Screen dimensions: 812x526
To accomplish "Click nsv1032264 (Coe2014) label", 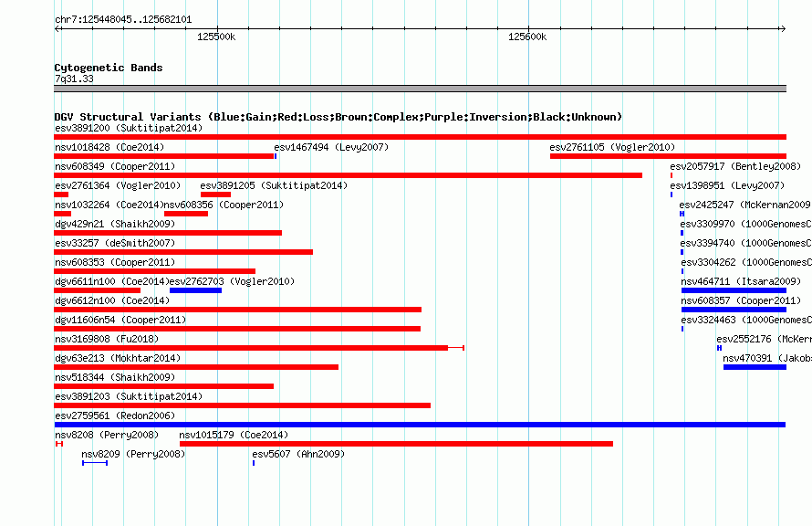I will coord(109,205).
